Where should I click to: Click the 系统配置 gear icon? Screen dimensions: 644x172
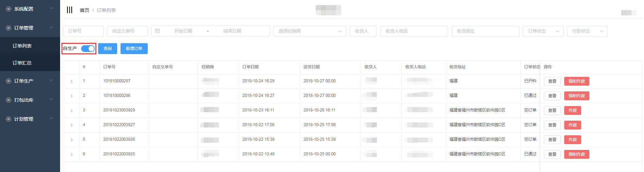(8, 9)
